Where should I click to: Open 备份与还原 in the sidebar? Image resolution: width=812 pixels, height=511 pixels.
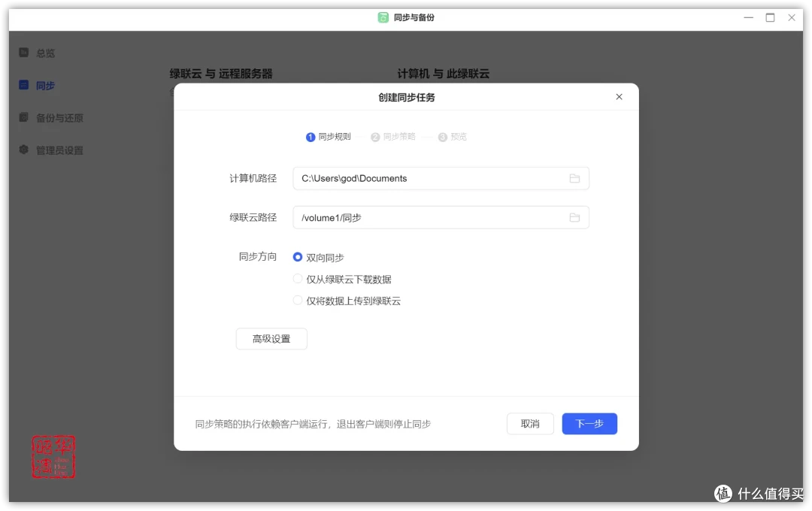coord(59,117)
